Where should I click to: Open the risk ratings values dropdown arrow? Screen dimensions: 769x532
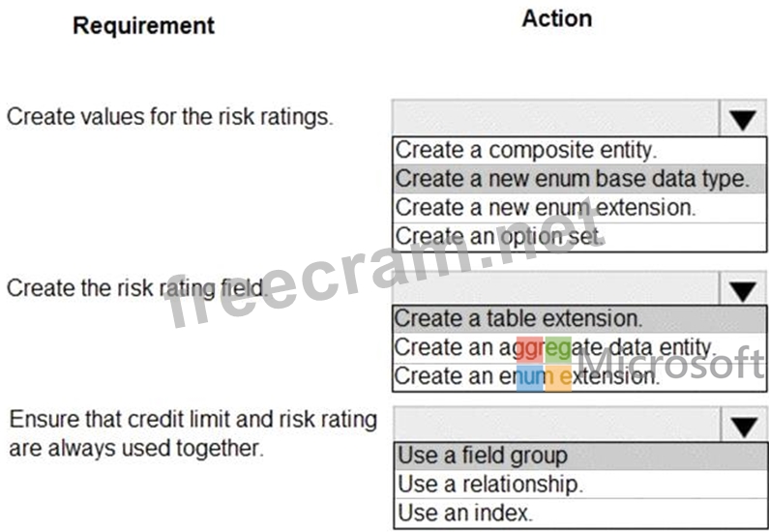743,119
